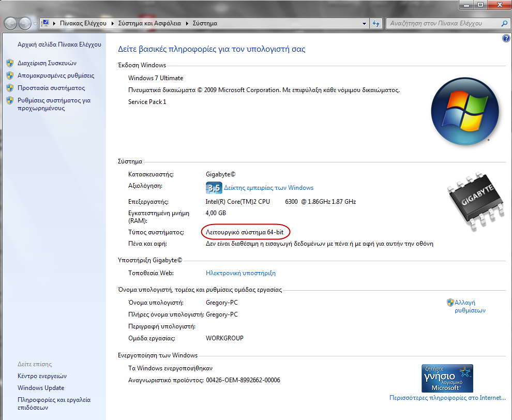Click the Σύστημα breadcrumb
Viewport: 512px width, 420px height.
(205, 23)
